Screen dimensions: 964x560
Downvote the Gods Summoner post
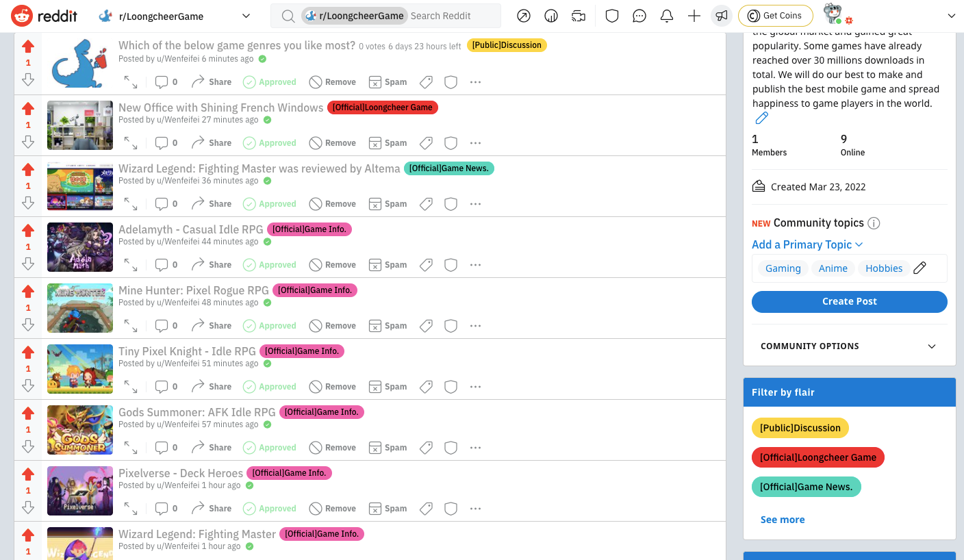click(x=28, y=446)
